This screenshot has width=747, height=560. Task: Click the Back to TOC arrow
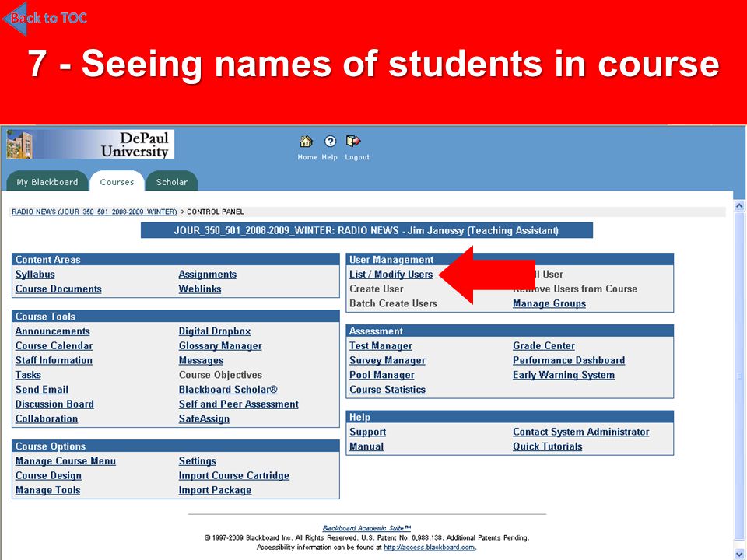44,18
